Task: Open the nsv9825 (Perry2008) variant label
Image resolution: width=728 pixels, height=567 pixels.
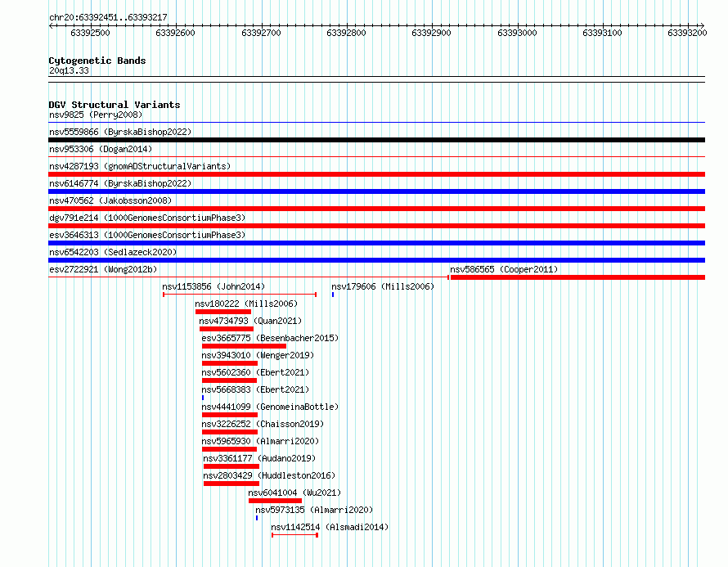Action: click(96, 115)
